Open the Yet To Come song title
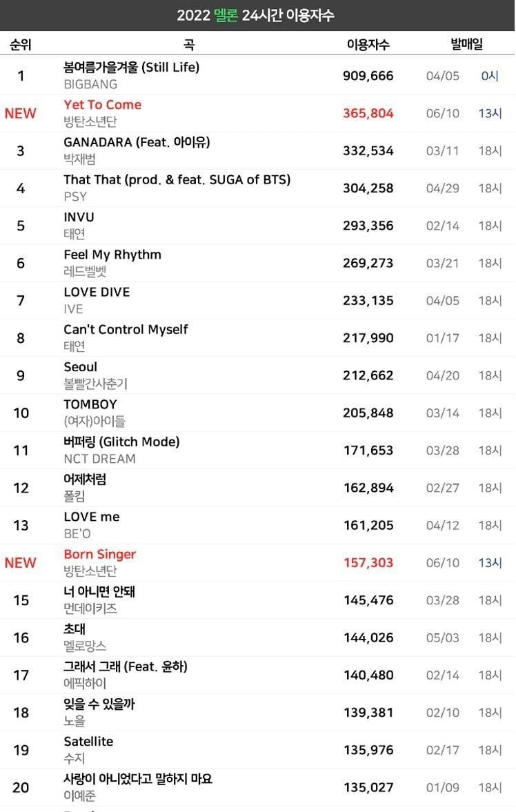Image resolution: width=516 pixels, height=812 pixels. click(103, 105)
